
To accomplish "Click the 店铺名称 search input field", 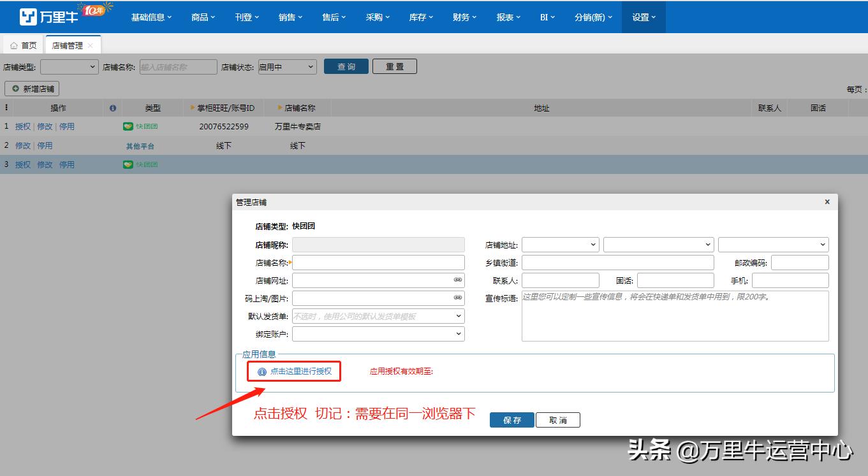I will (x=177, y=66).
